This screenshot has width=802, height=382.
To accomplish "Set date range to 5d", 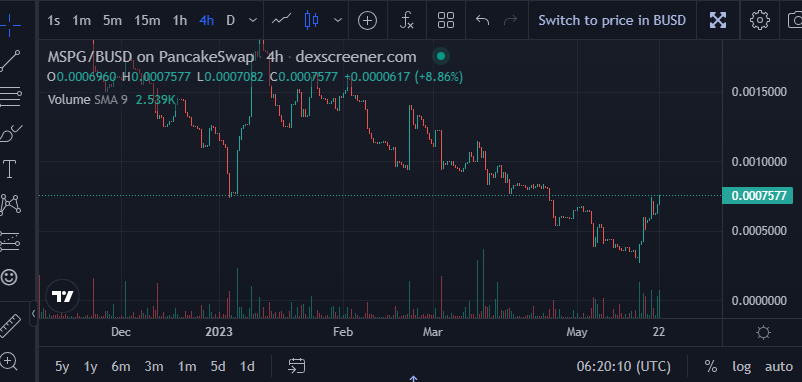I will point(218,367).
